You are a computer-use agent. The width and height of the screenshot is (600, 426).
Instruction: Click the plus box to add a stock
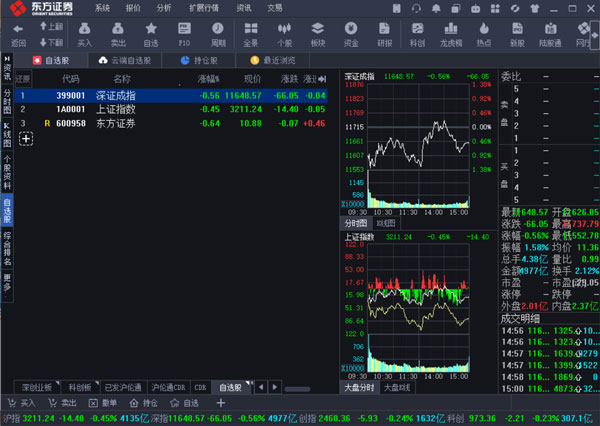point(26,139)
